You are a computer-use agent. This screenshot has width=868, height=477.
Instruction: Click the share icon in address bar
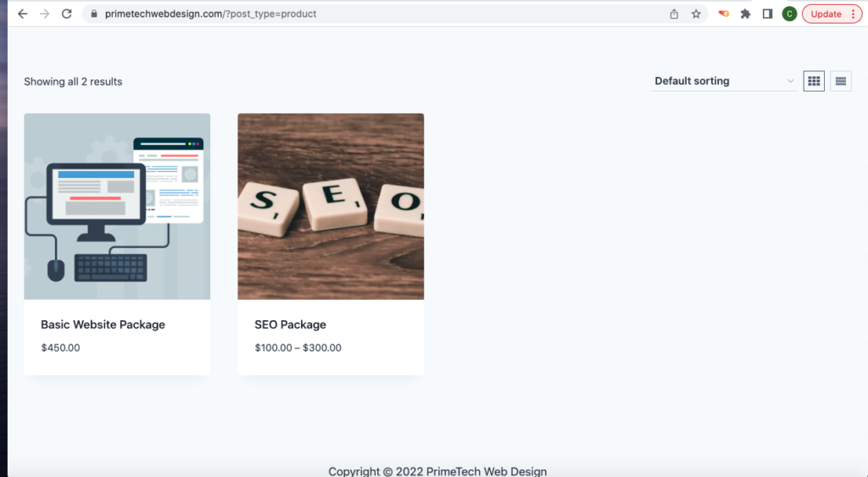click(x=674, y=14)
